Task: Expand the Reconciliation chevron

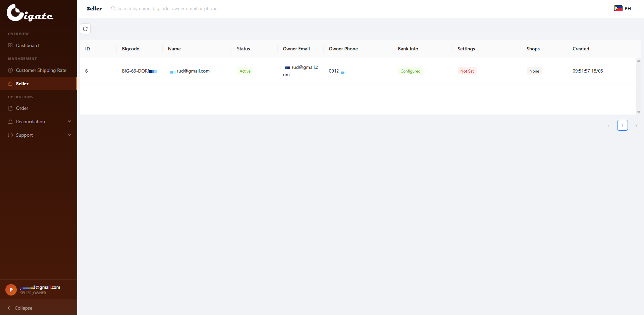Action: coord(69,122)
